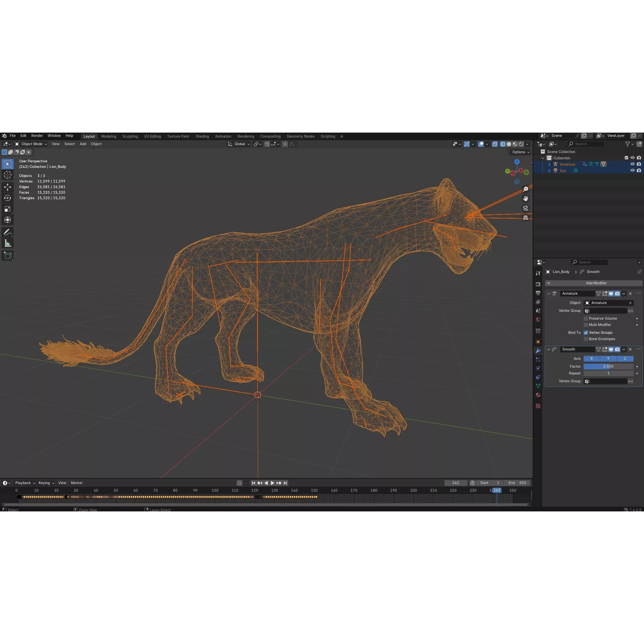
Task: Open the Modifier Properties tab (wrench icon)
Action: pyautogui.click(x=538, y=350)
